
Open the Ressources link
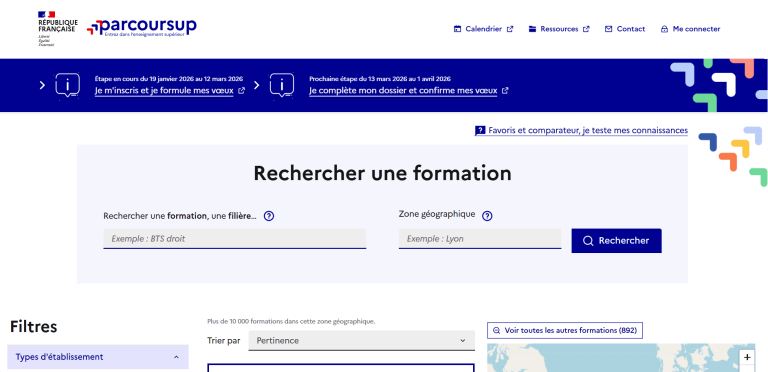559,29
